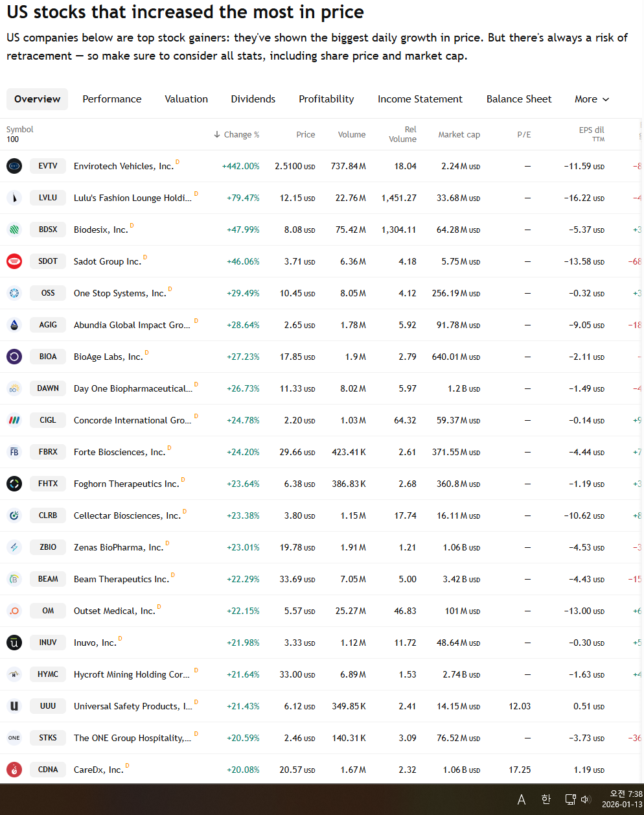Open the Beam Therapeutics Inc. link

(x=121, y=579)
